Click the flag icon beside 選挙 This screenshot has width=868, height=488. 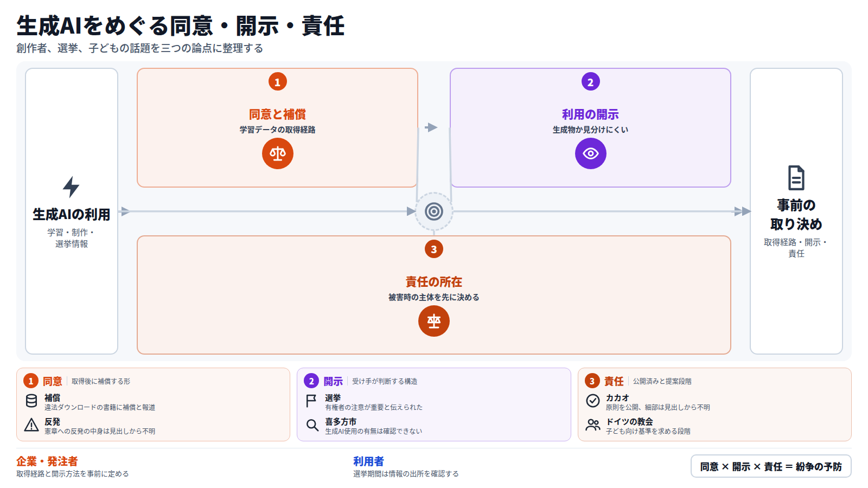click(312, 401)
